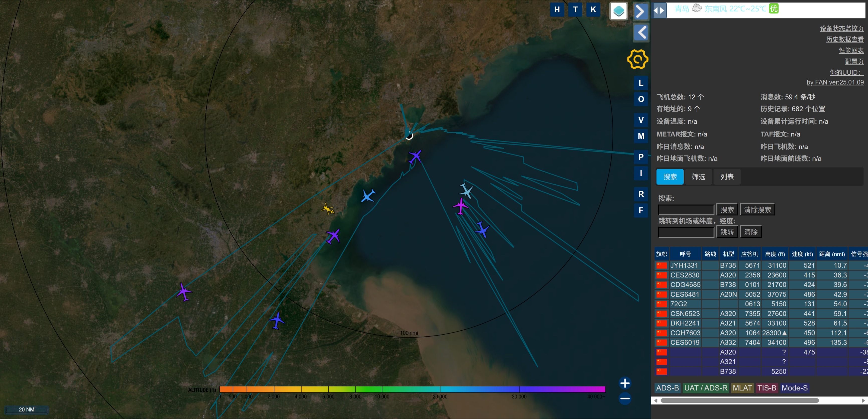This screenshot has height=419, width=868.
Task: Click the R map button
Action: tap(641, 194)
